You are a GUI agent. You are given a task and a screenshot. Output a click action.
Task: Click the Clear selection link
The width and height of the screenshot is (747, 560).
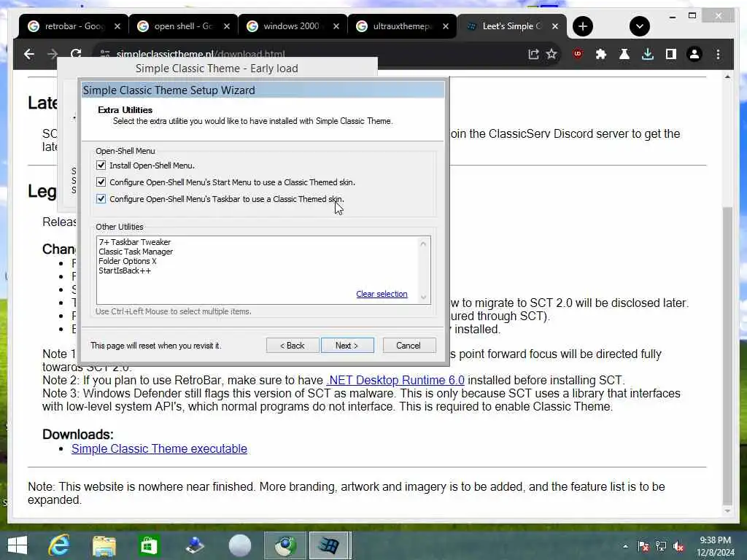tap(382, 294)
